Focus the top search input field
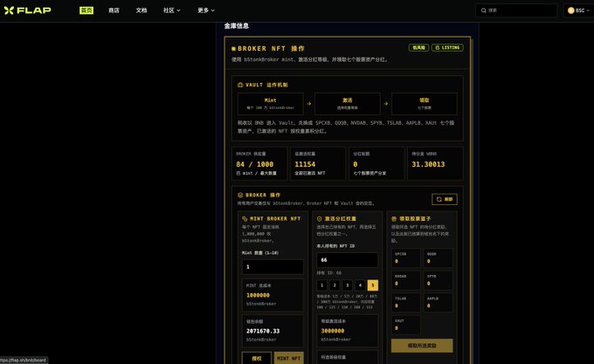This screenshot has height=364, width=594. tap(516, 10)
